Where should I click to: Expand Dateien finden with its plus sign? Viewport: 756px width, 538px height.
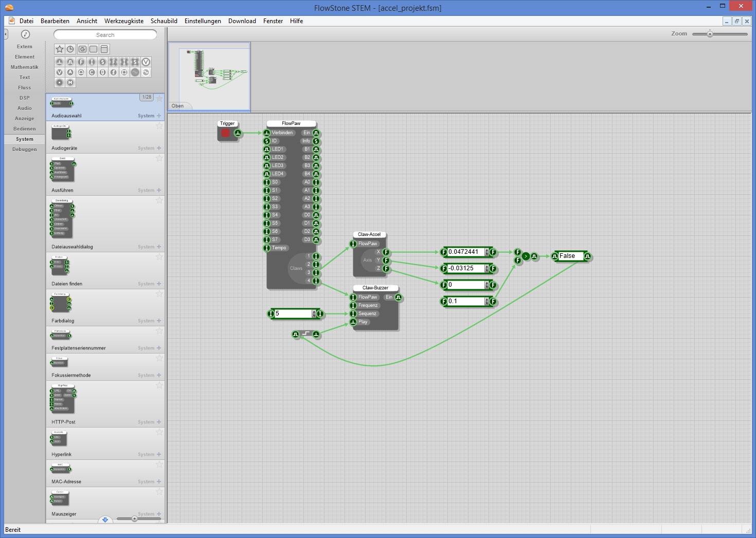pyautogui.click(x=159, y=284)
